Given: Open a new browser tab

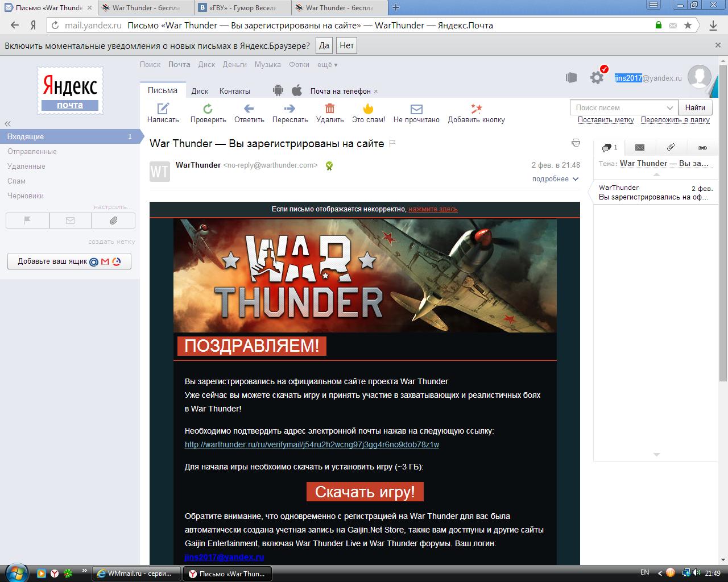Looking at the screenshot, I should pyautogui.click(x=396, y=7).
